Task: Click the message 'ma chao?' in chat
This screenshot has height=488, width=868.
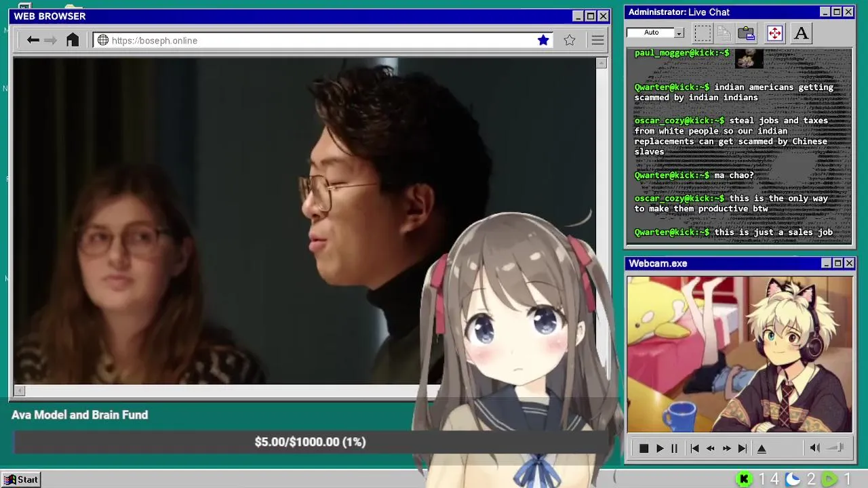Action: [734, 175]
